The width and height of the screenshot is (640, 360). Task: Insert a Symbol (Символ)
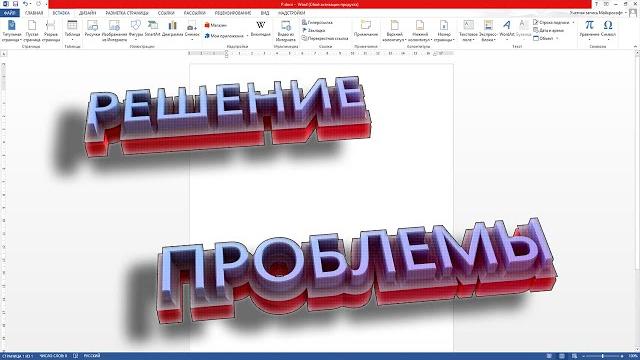pyautogui.click(x=608, y=30)
